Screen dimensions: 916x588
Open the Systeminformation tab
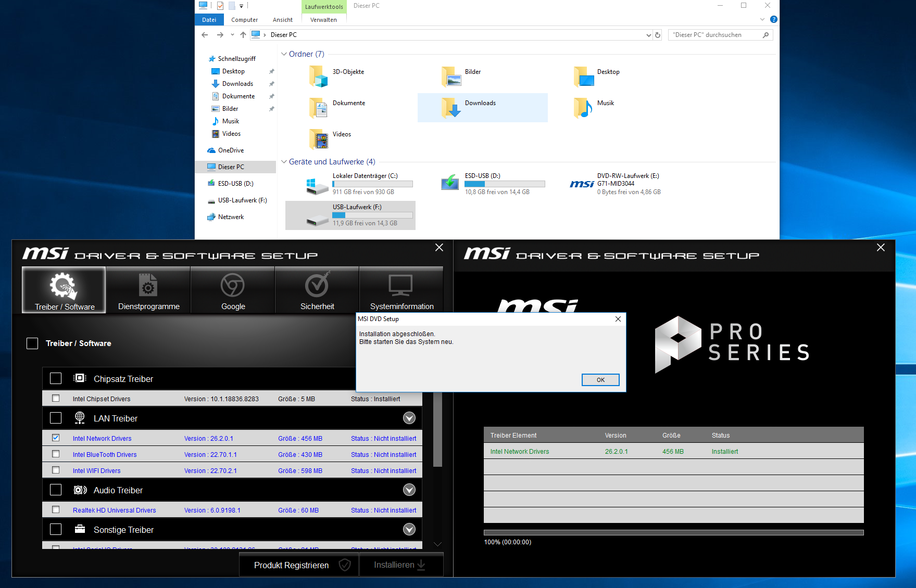tap(401, 290)
